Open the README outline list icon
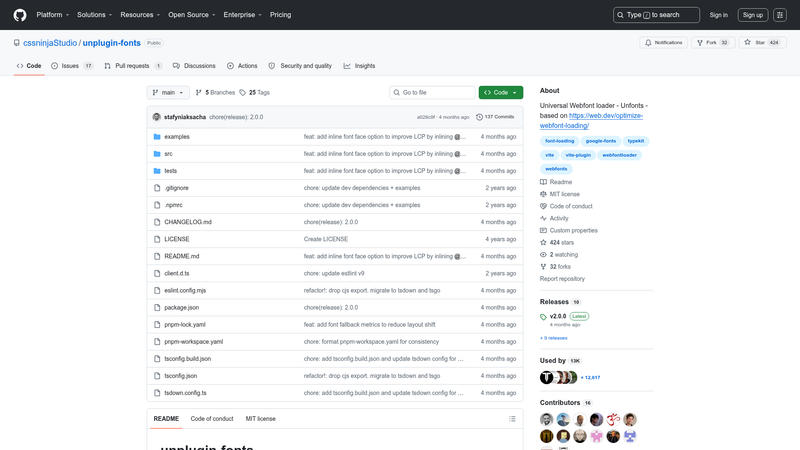 [x=512, y=419]
